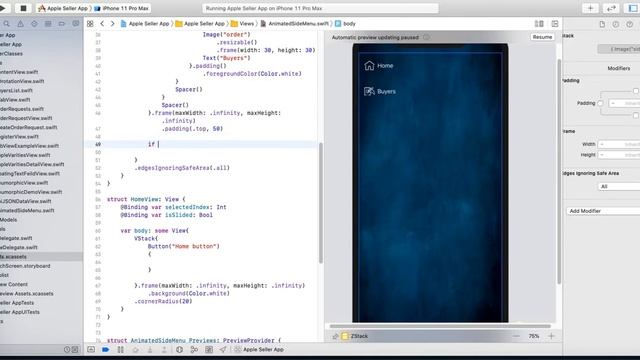Open the issue navigator warning icon
640x360 pixels.
(20, 24)
